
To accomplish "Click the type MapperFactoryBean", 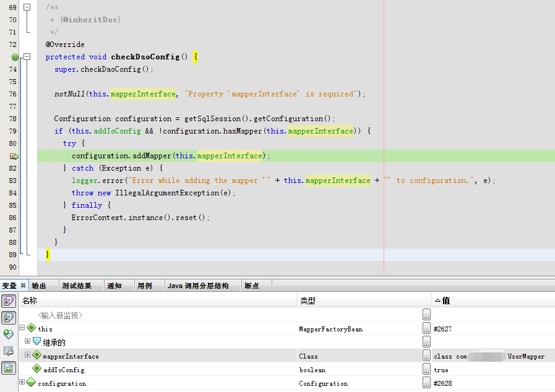I will tap(330, 330).
